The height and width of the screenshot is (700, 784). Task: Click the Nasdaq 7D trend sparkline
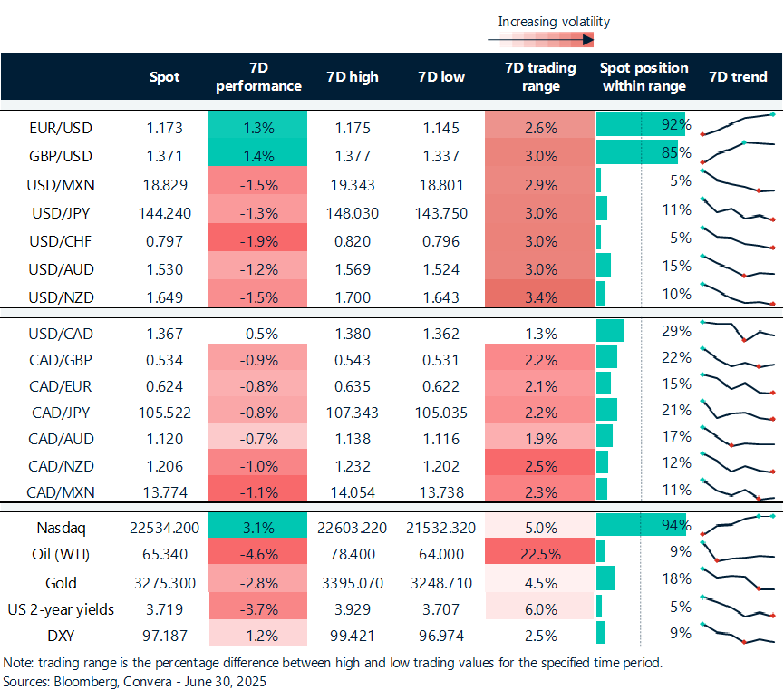pos(738,526)
